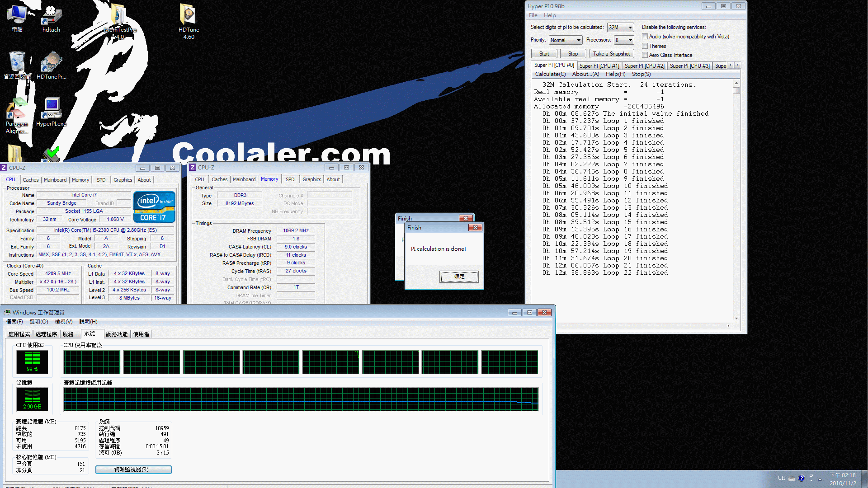Open the 處理程序 tab in Task Manager
Screen dimensions: 868x488
pyautogui.click(x=46, y=334)
